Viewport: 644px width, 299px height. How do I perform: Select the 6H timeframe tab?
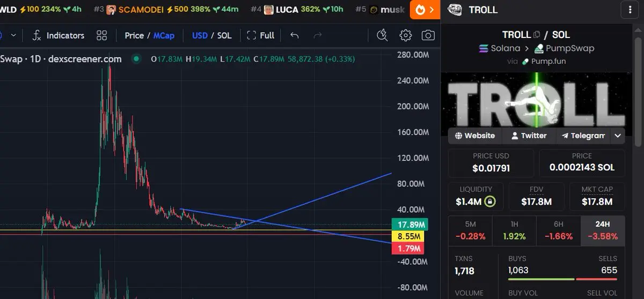559,230
